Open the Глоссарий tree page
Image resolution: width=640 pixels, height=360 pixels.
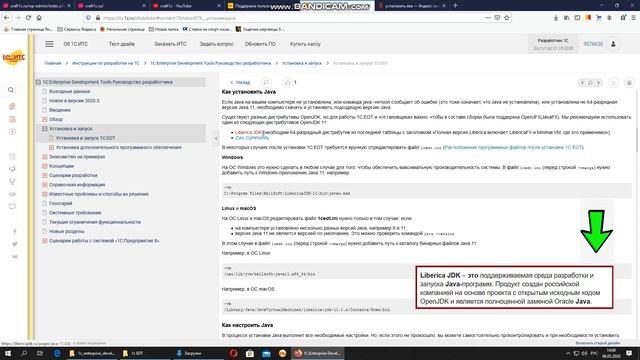(60, 203)
